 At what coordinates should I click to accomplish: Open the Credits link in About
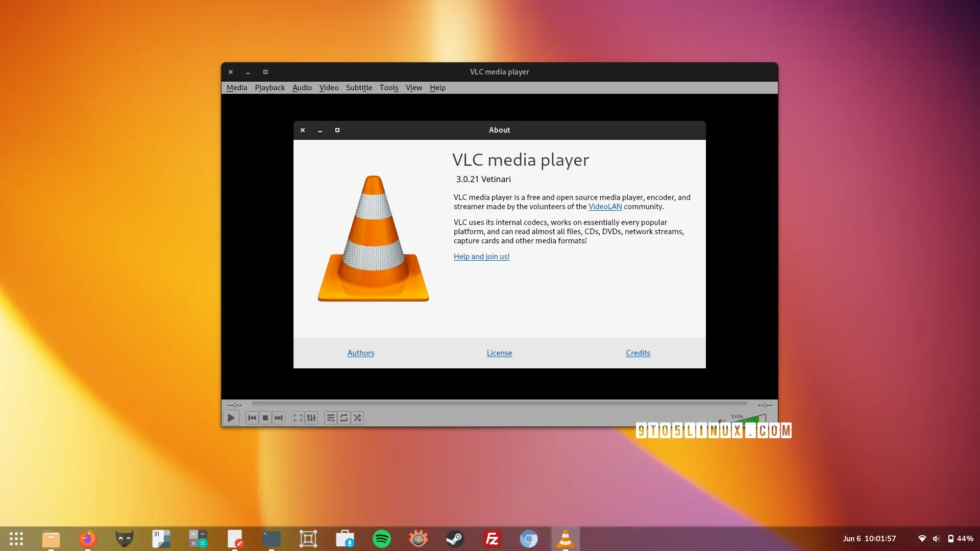(638, 353)
